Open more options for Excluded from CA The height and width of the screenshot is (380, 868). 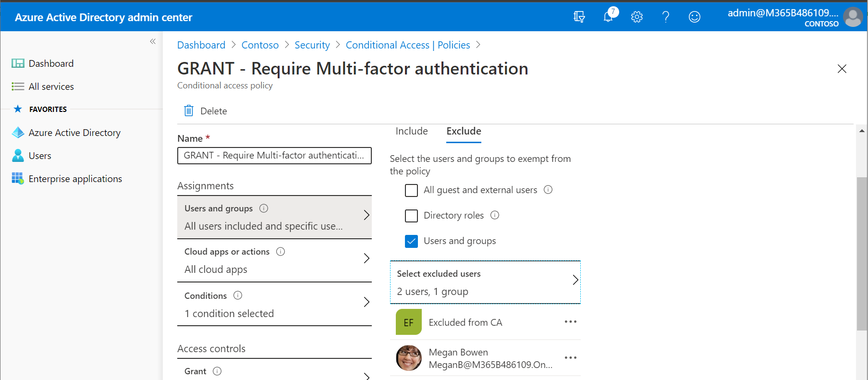[x=571, y=322]
